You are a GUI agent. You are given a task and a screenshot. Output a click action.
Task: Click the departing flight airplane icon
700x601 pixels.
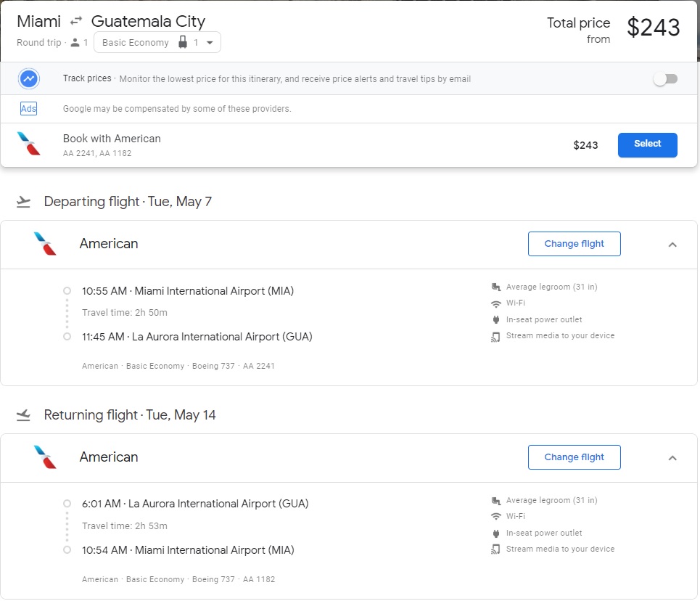tap(23, 202)
